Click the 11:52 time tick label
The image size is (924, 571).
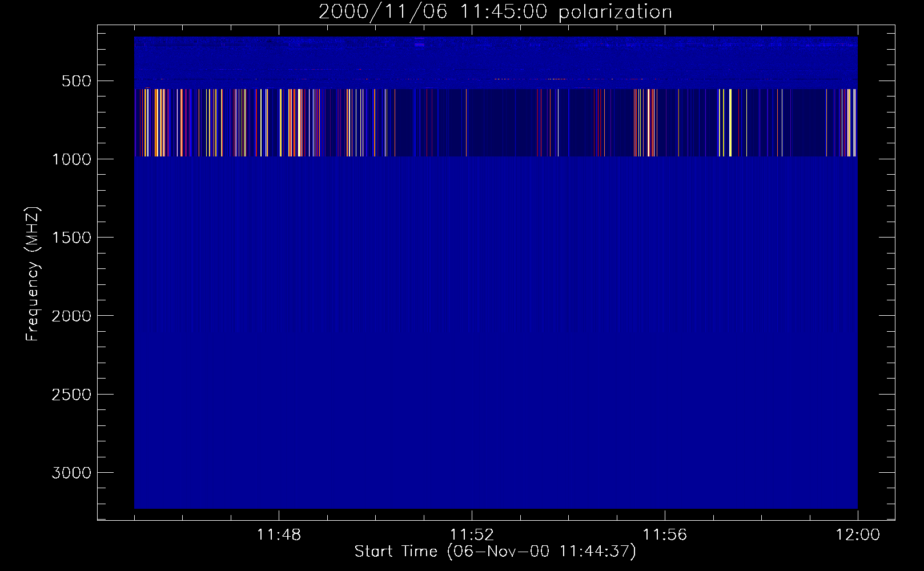click(472, 535)
